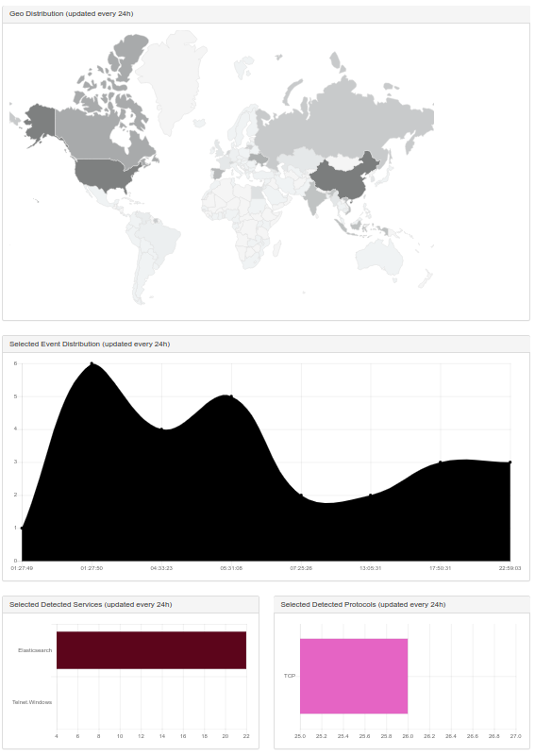Click the 22:59:03 final data point
The height and width of the screenshot is (756, 535).
point(510,462)
